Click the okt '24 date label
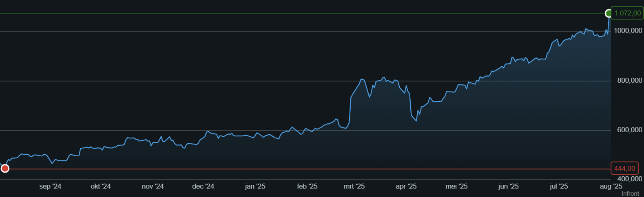The height and width of the screenshot is (197, 644). click(101, 186)
